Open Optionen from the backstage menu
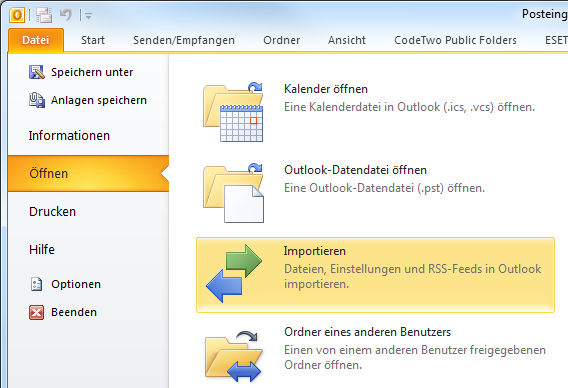 tap(76, 284)
